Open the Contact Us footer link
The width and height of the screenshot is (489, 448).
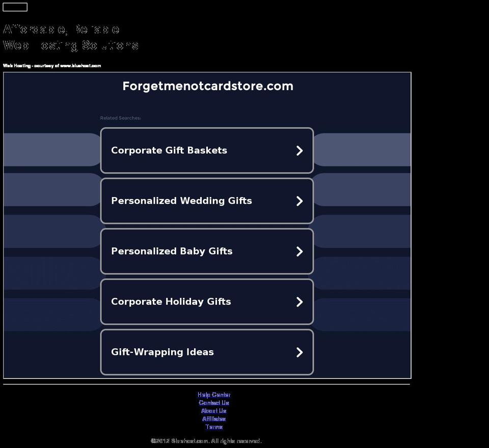(x=214, y=403)
